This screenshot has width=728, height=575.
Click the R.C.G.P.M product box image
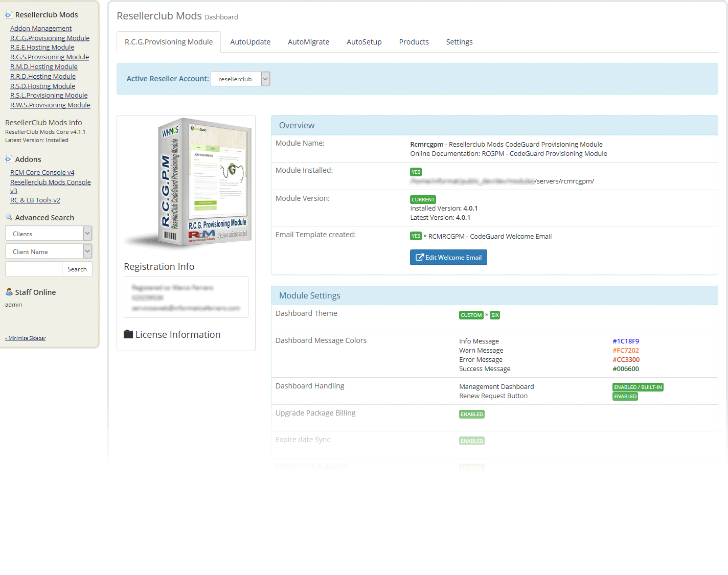pos(189,183)
